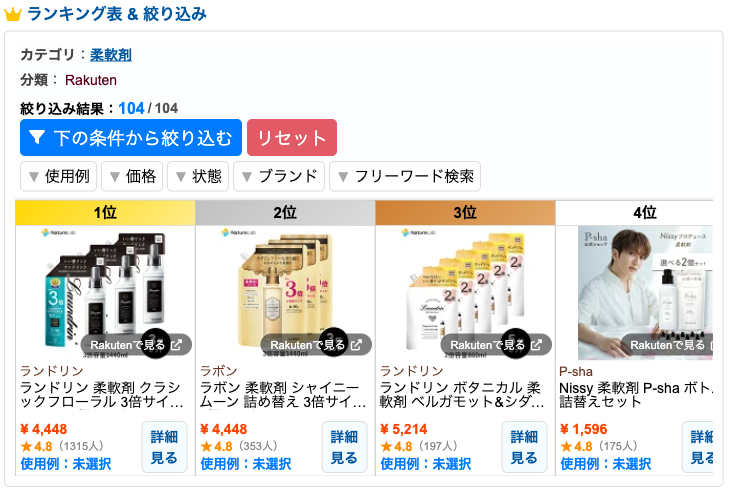This screenshot has height=500, width=740.
Task: Open the external link icon on the 2位 product
Action: (356, 345)
